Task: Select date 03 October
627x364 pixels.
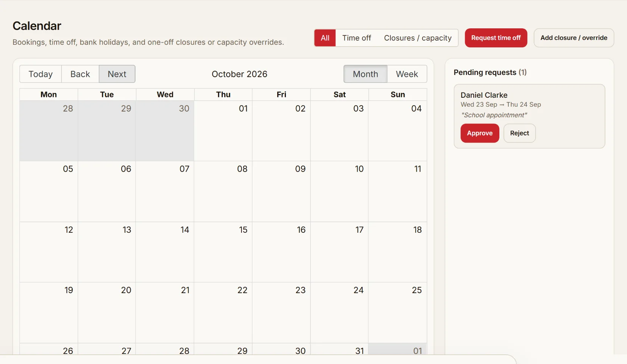Action: point(359,109)
